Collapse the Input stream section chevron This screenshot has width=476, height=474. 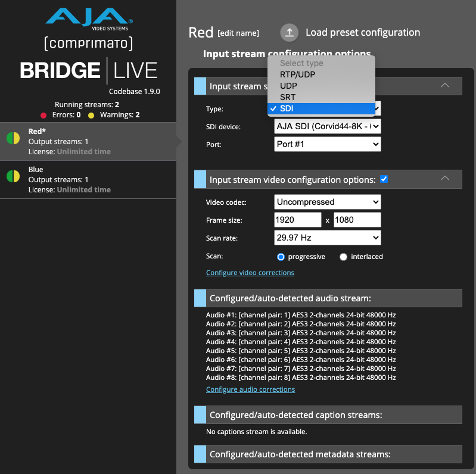click(x=444, y=86)
